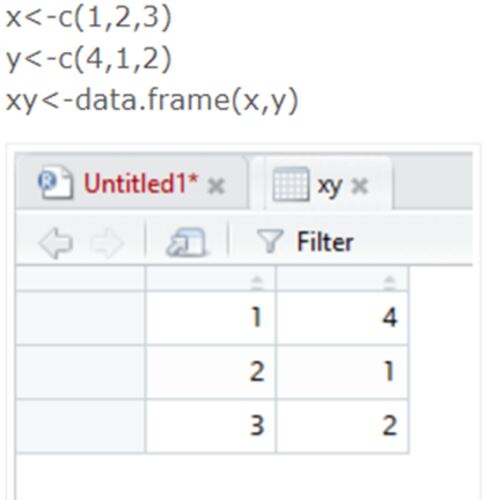Select the cell containing 4
This screenshot has height=500, width=484.
342,318
